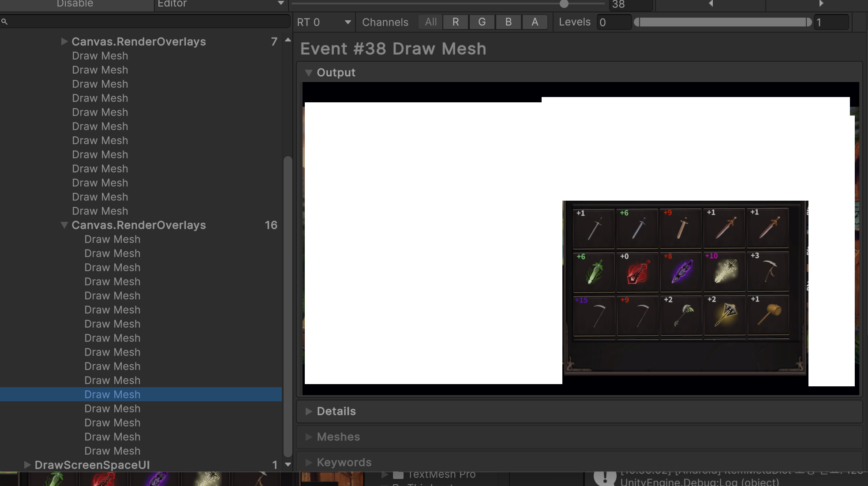Click purple crystal blade item icon
Screen dimensions: 868x486
681,272
